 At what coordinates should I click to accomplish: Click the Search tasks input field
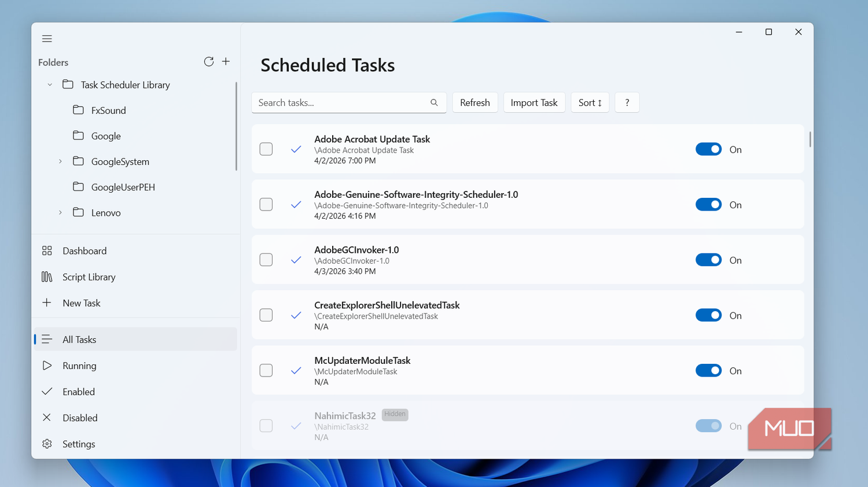[349, 102]
